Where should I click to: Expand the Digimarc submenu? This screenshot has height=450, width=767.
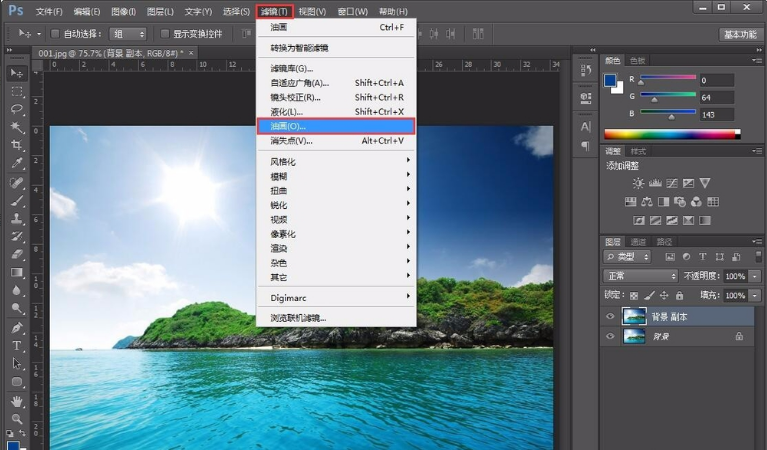coord(336,297)
